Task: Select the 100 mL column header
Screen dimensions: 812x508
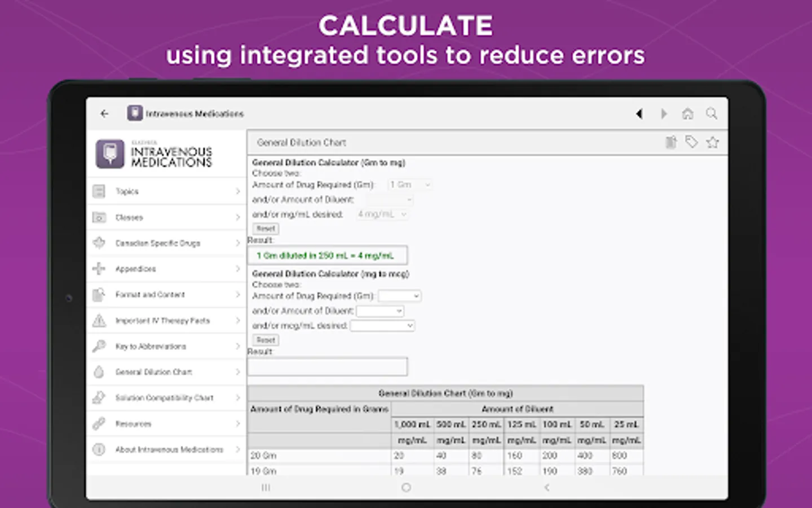Action: (557, 424)
